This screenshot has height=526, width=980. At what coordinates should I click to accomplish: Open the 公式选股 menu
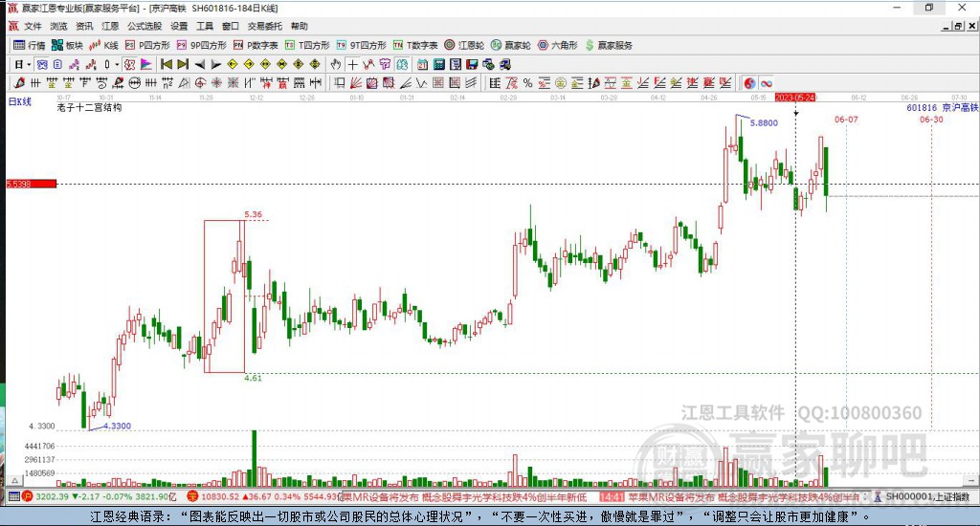click(145, 26)
